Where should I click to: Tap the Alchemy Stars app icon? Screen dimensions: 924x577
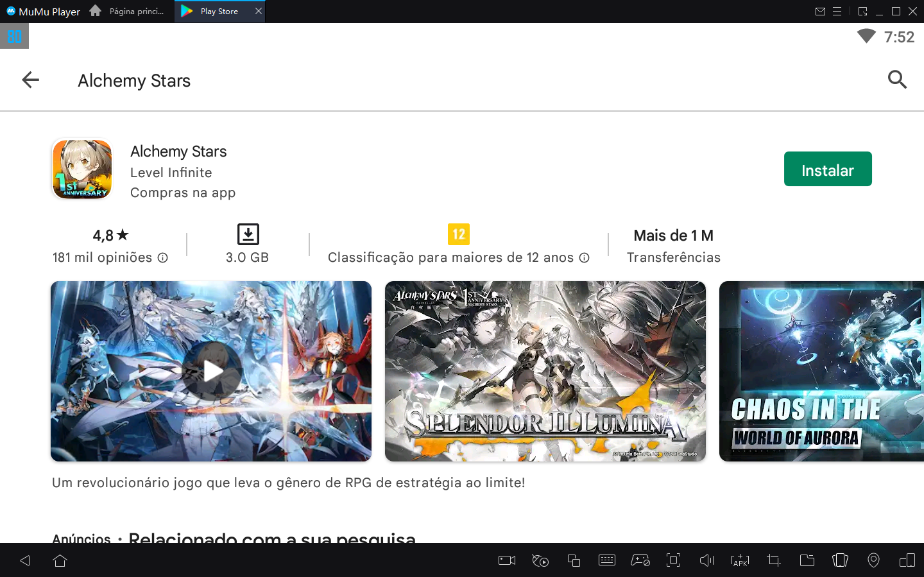[82, 169]
